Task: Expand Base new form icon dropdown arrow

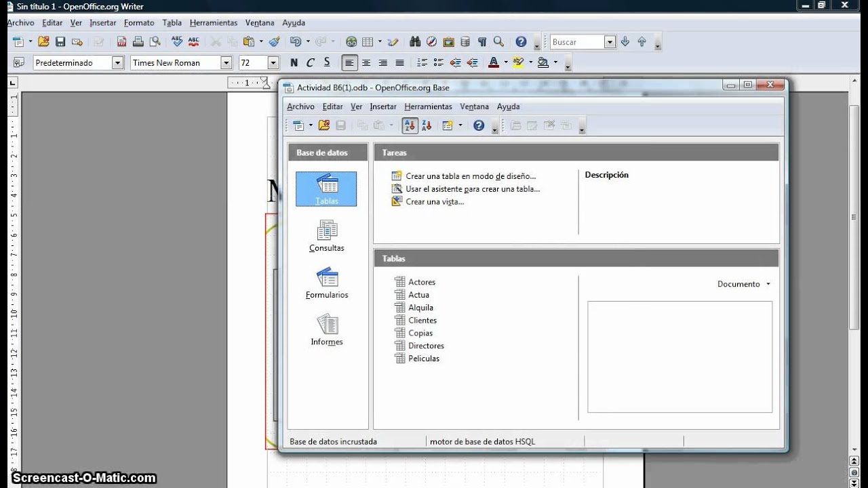Action: click(460, 125)
